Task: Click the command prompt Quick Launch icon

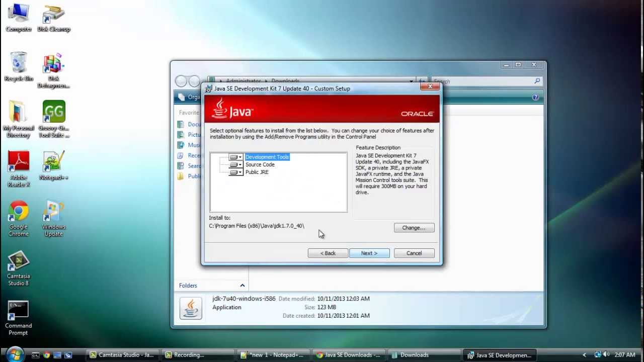Action: pos(35,355)
